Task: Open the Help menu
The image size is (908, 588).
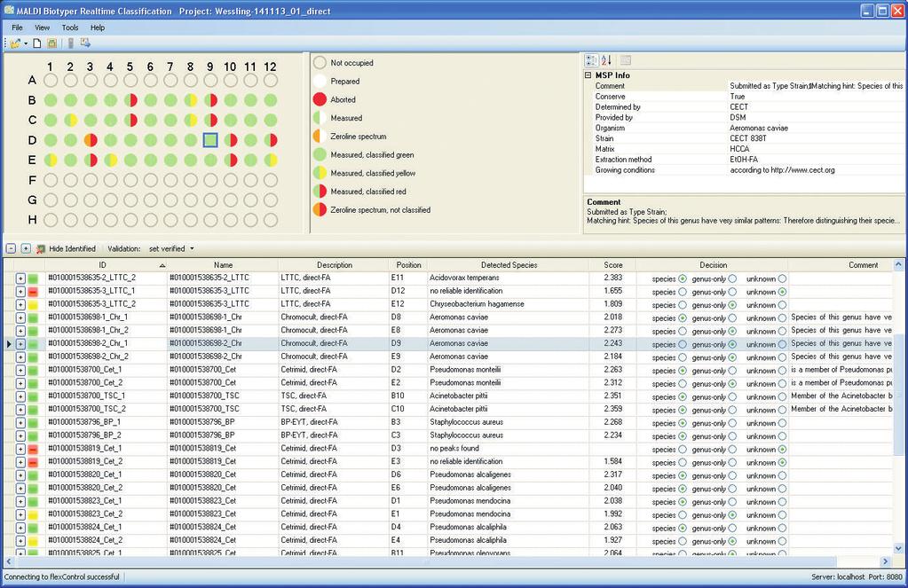Action: click(x=98, y=27)
